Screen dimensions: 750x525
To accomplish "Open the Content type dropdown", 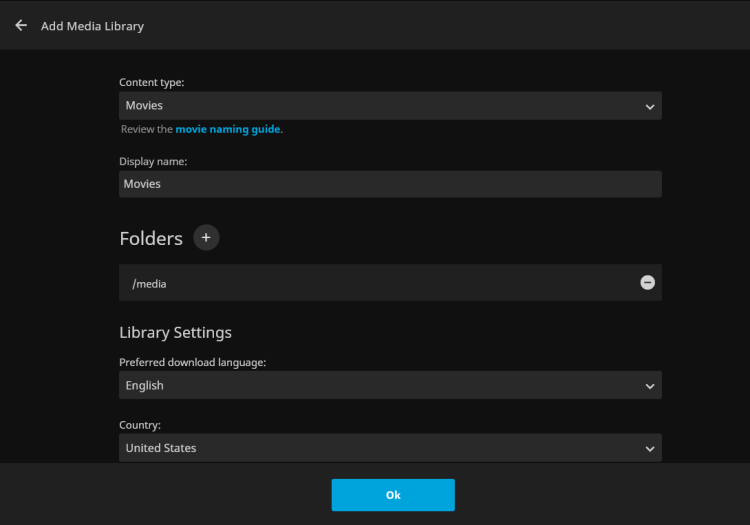I will pyautogui.click(x=390, y=106).
